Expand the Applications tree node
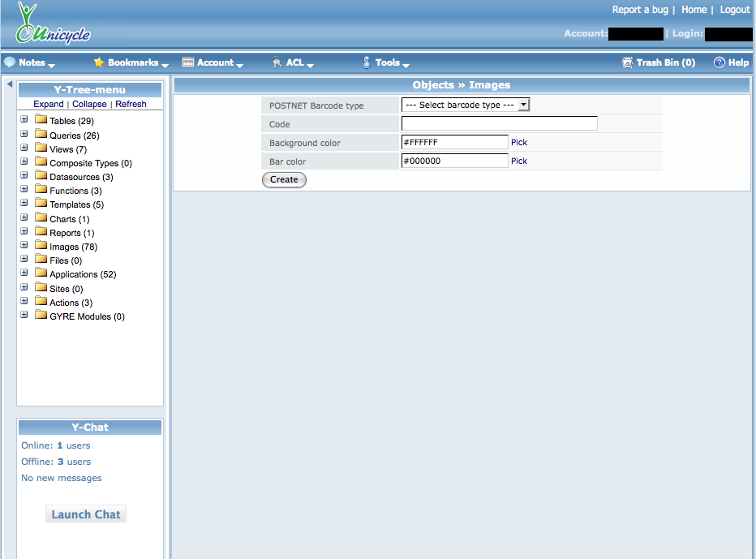Image resolution: width=756 pixels, height=559 pixels. pyautogui.click(x=24, y=274)
